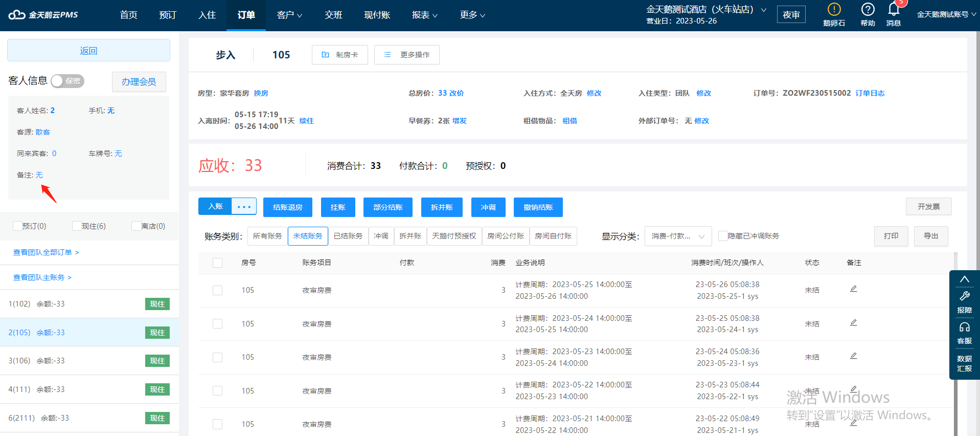Switch to the 所有账务 tab
Image resolution: width=980 pixels, height=436 pixels.
point(267,236)
